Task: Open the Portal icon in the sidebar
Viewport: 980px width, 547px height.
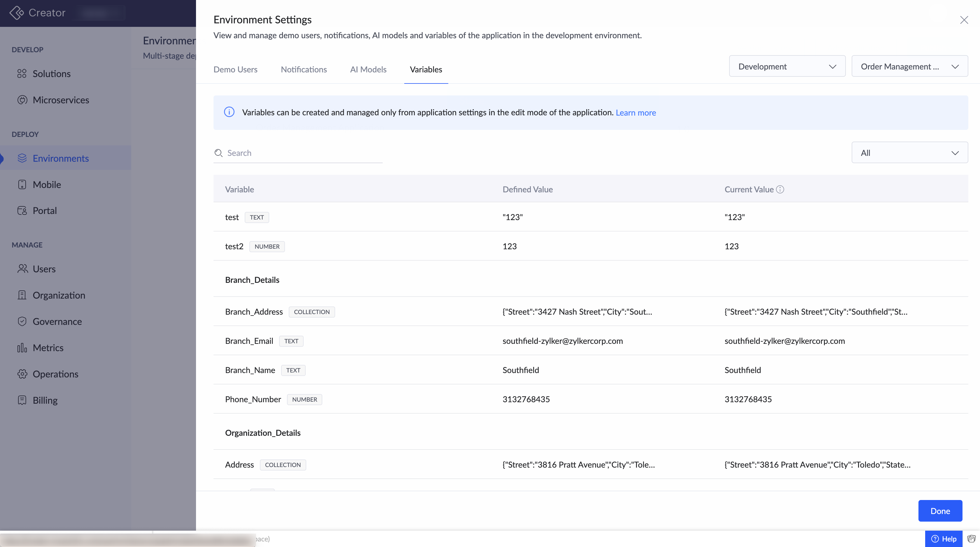Action: 22,210
